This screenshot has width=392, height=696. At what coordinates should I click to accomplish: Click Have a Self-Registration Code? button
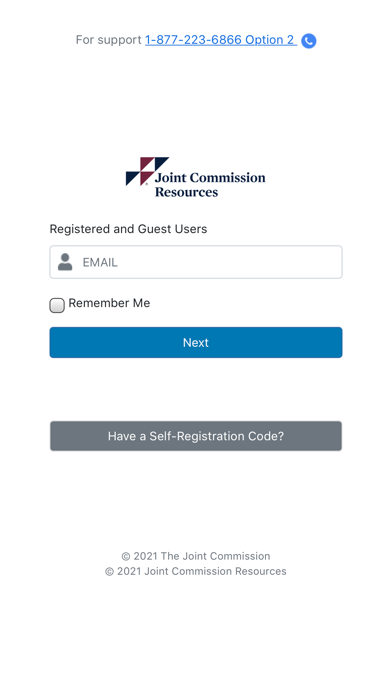196,436
